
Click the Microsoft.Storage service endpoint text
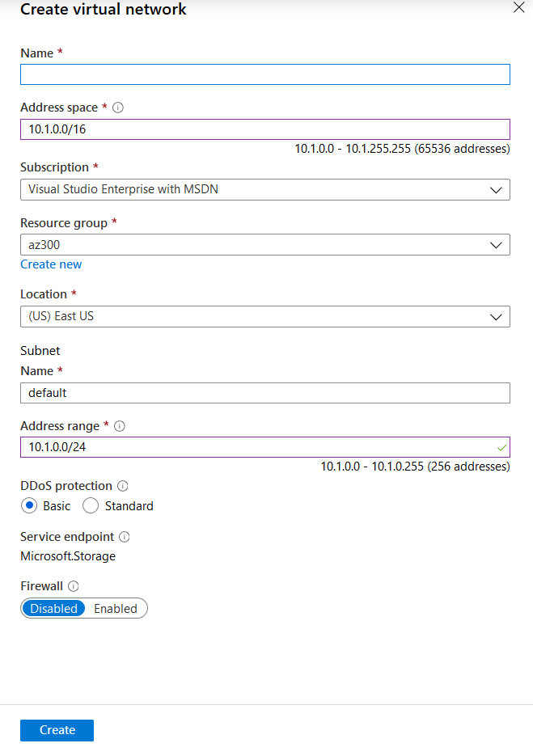click(68, 556)
